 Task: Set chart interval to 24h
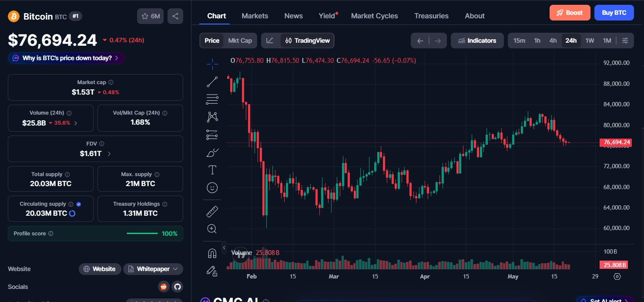click(x=571, y=41)
